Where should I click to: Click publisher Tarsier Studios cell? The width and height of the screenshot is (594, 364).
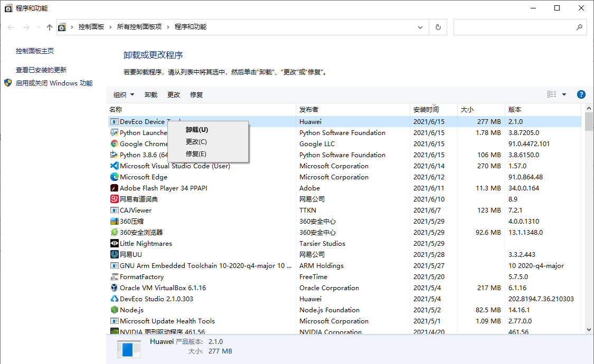[323, 244]
